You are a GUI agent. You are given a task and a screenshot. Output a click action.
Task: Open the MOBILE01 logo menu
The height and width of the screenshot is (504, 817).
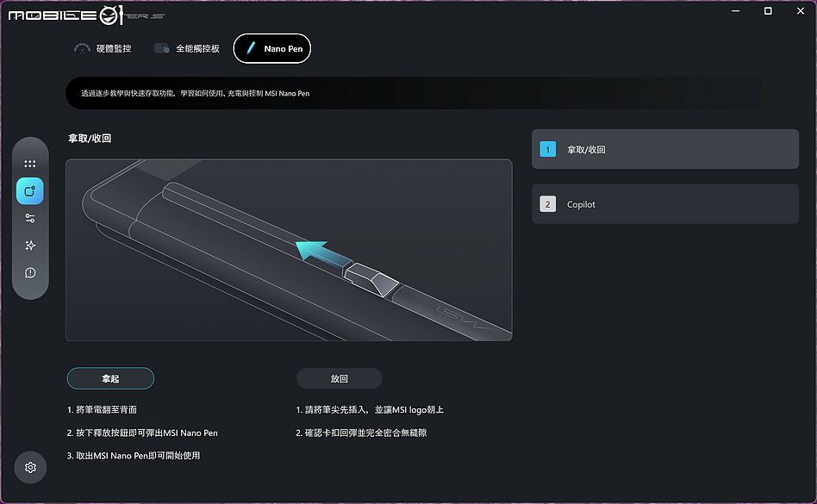point(82,13)
